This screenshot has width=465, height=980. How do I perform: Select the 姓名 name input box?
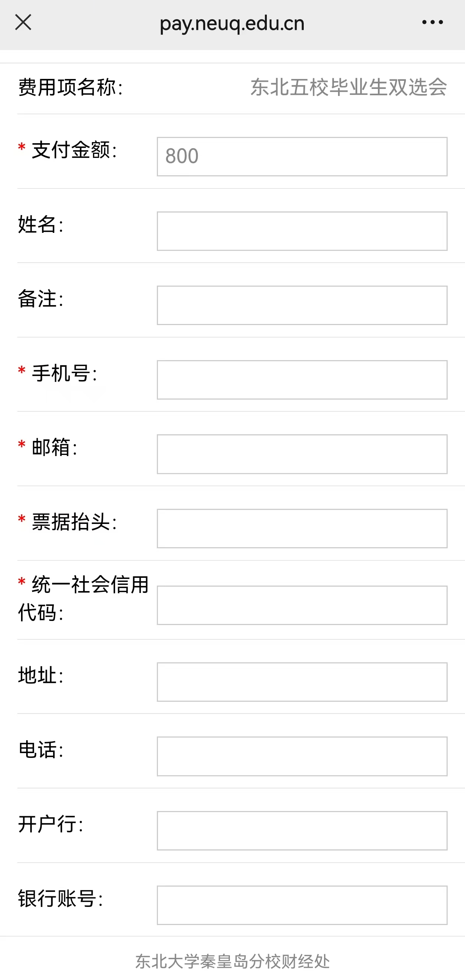tap(302, 231)
